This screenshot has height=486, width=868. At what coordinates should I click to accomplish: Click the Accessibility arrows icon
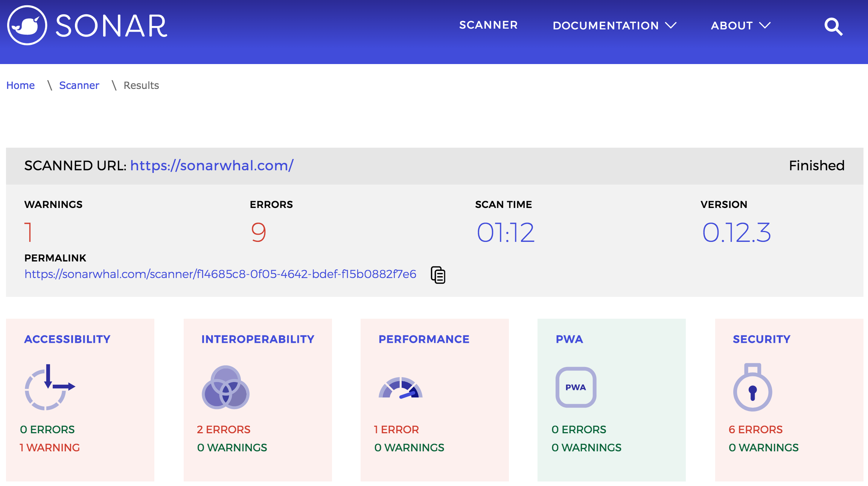pyautogui.click(x=49, y=387)
